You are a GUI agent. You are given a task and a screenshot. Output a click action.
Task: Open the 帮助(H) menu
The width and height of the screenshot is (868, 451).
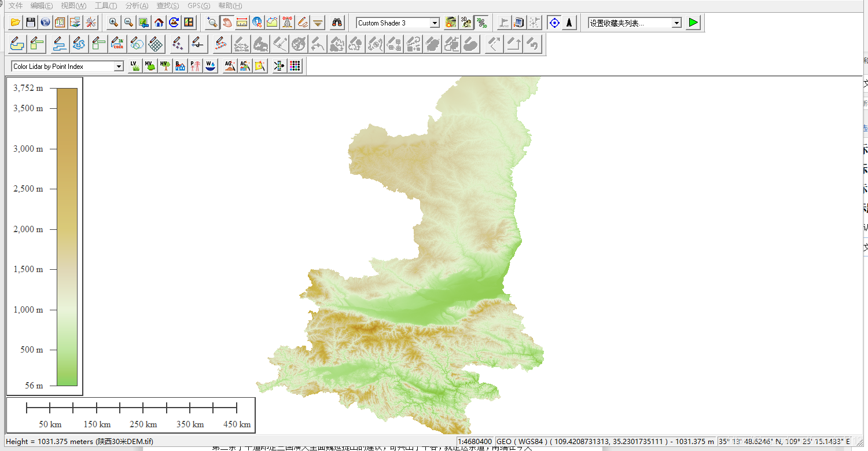coord(230,5)
